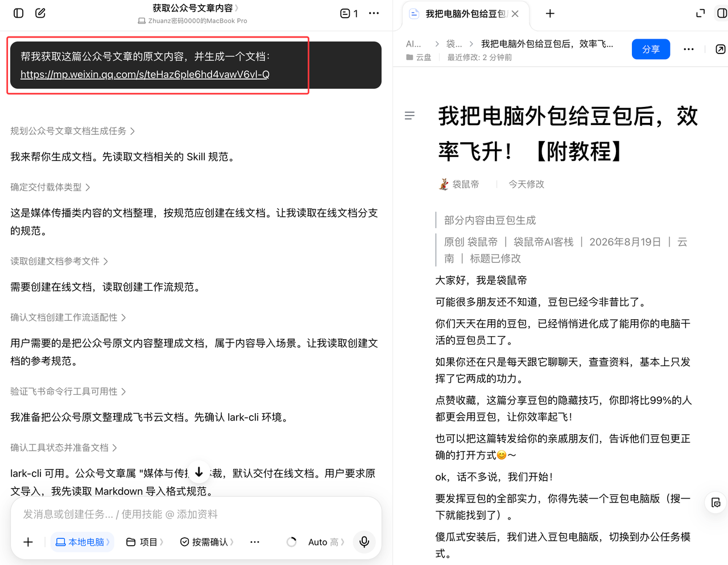Screen dimensions: 728x565
Task: Expand the document panel to full size
Action: click(700, 13)
